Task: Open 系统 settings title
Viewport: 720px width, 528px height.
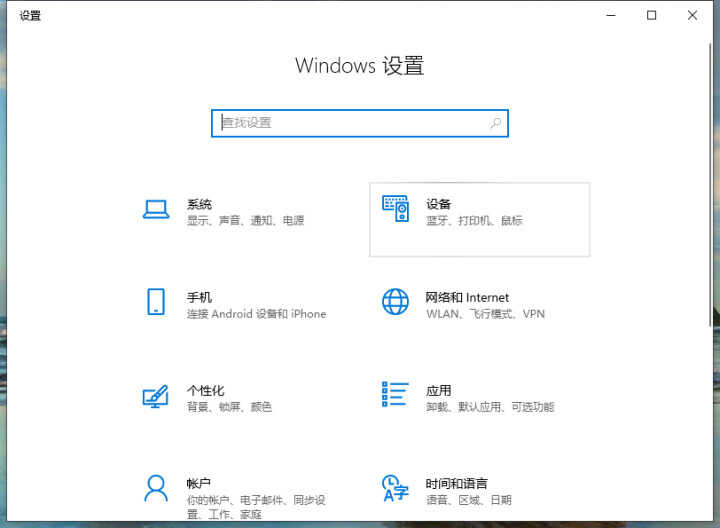Action: (x=199, y=204)
